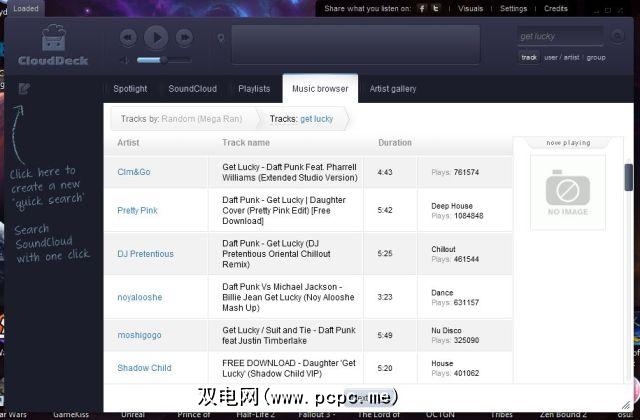
Task: Click the 'Tracks: get lucky' breadcrumb
Action: 301,119
